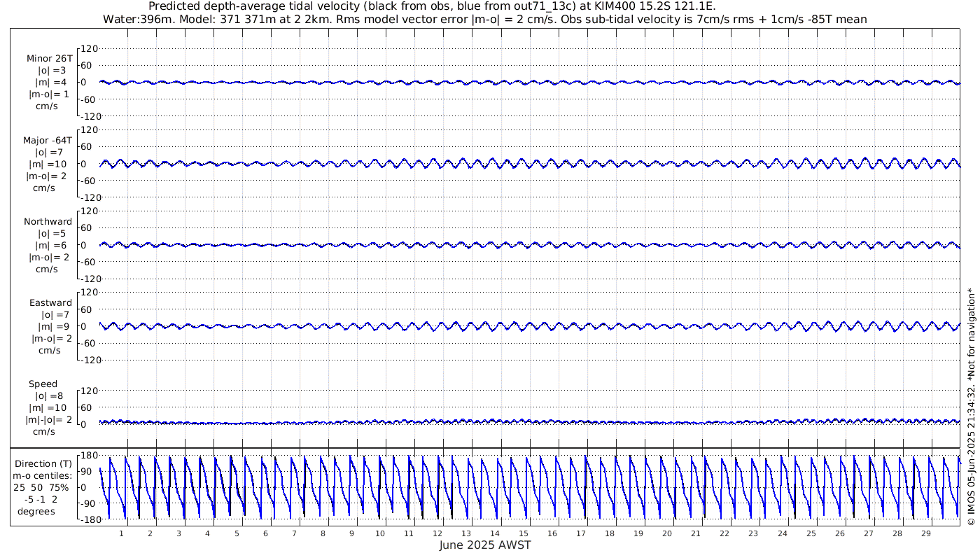This screenshot has height=560, width=980.
Task: Select the 'Minor 26T' panel label
Action: (x=49, y=58)
